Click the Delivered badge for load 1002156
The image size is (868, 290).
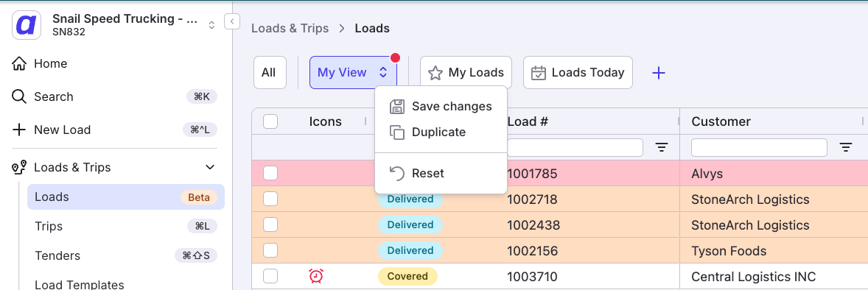click(x=410, y=250)
